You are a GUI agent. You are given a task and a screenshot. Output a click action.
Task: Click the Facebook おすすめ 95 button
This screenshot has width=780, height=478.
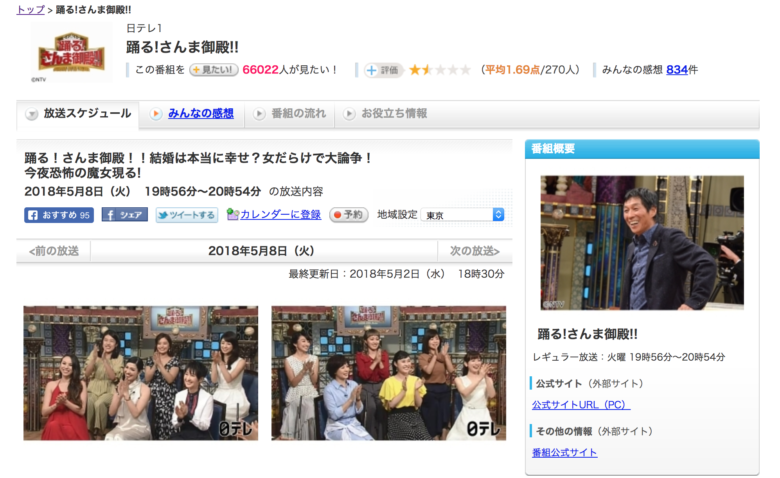click(x=59, y=215)
